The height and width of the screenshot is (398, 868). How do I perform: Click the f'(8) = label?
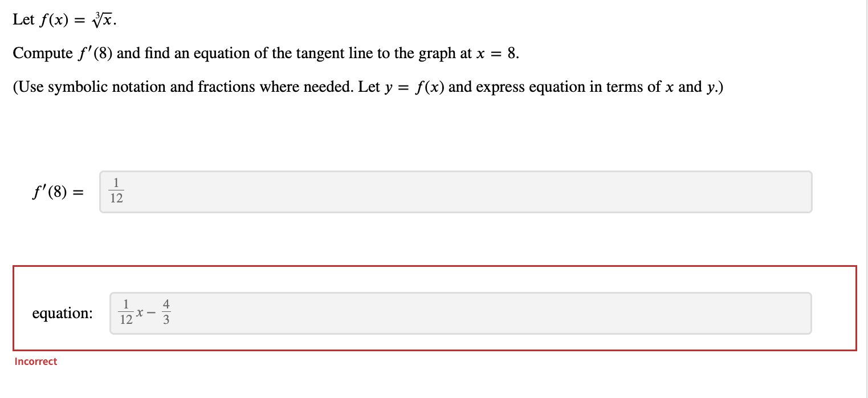56,192
